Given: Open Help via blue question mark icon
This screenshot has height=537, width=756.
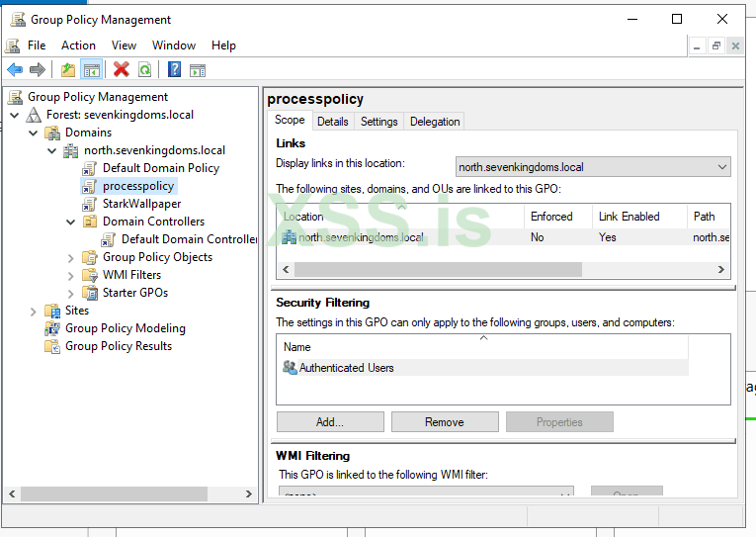Looking at the screenshot, I should (174, 69).
